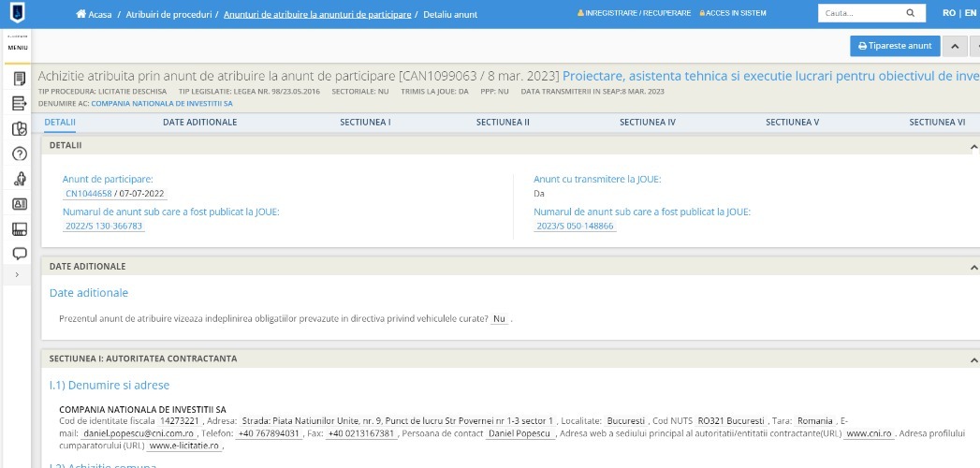980x468 pixels.
Task: Open the document page icon in sidebar
Action: click(20, 80)
